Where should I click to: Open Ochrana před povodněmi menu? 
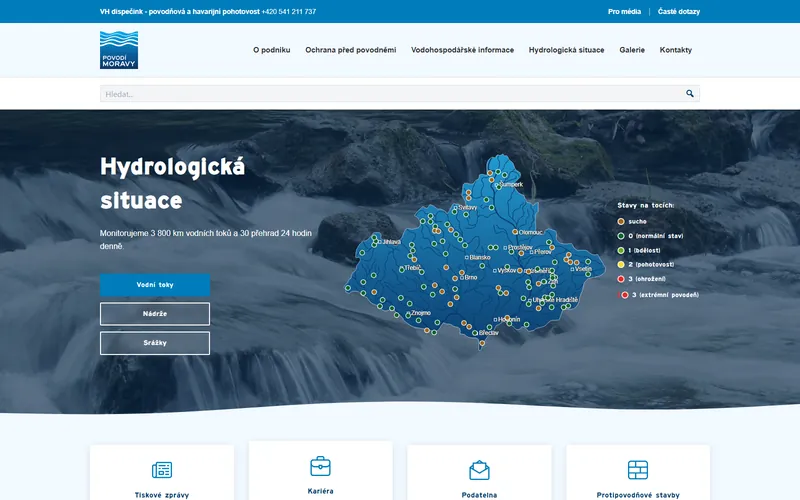coord(351,50)
